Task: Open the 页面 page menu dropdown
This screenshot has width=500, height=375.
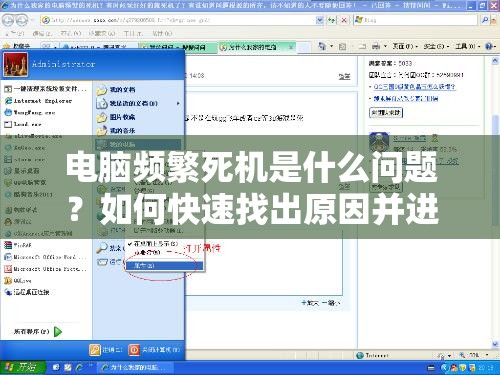Action: (x=404, y=46)
